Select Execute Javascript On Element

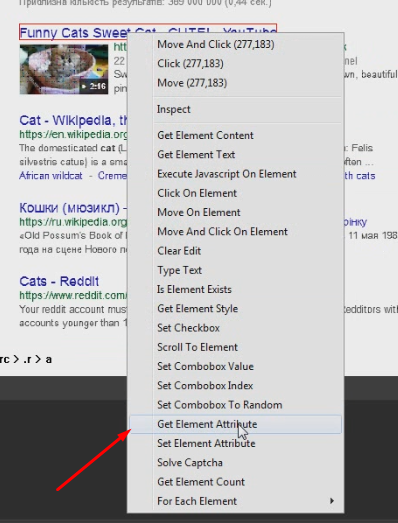coord(236,174)
